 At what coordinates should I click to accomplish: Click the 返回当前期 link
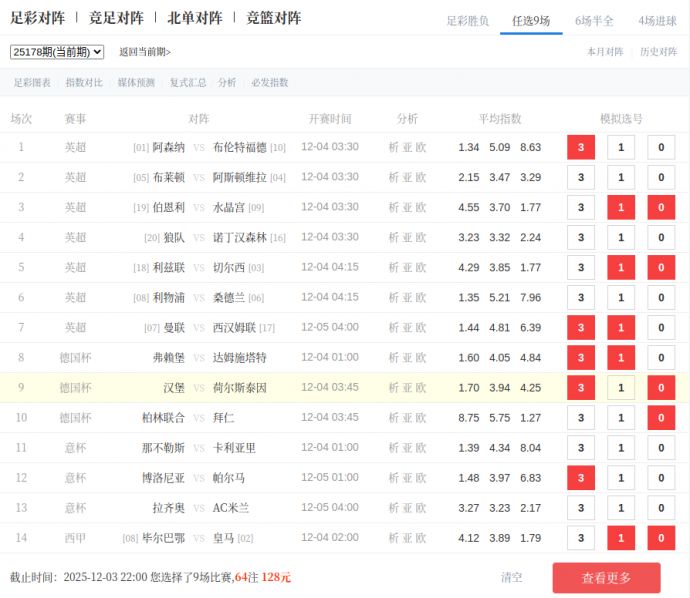tap(145, 52)
